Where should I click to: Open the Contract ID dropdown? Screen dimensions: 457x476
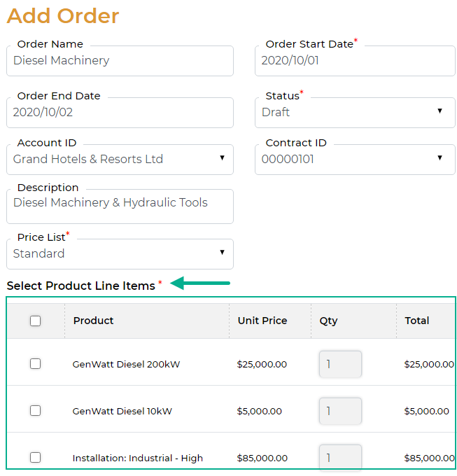(x=355, y=159)
